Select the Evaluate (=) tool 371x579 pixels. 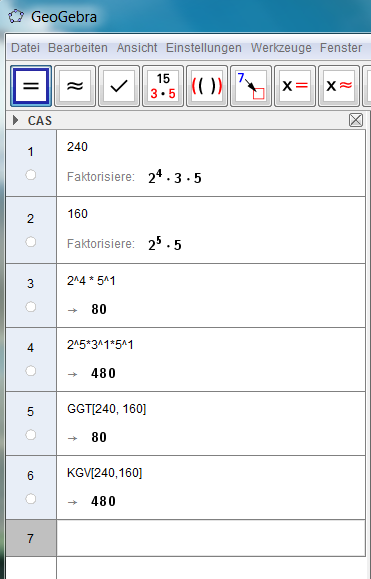[x=31, y=86]
